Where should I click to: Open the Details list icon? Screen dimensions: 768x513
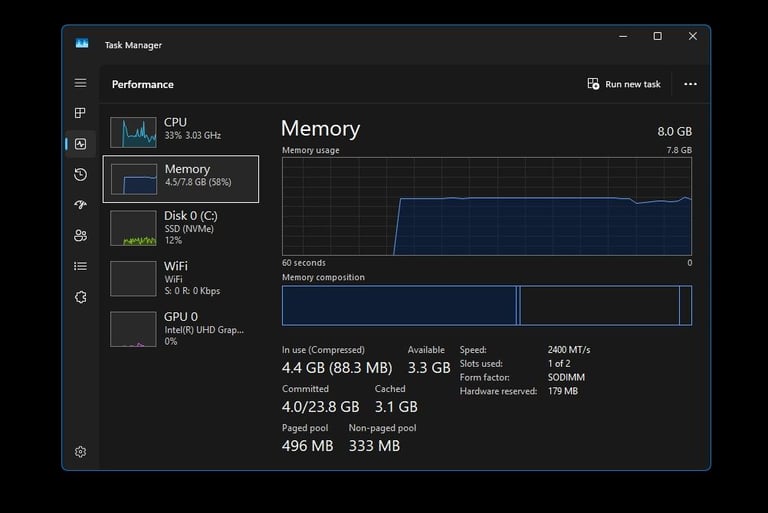click(x=80, y=266)
